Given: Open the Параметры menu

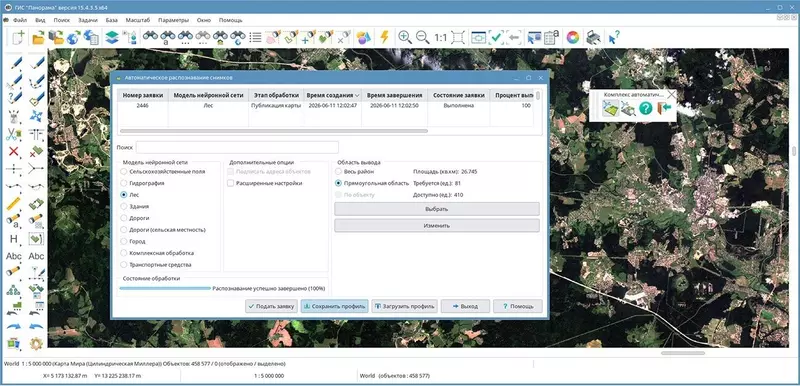Looking at the screenshot, I should 174,20.
